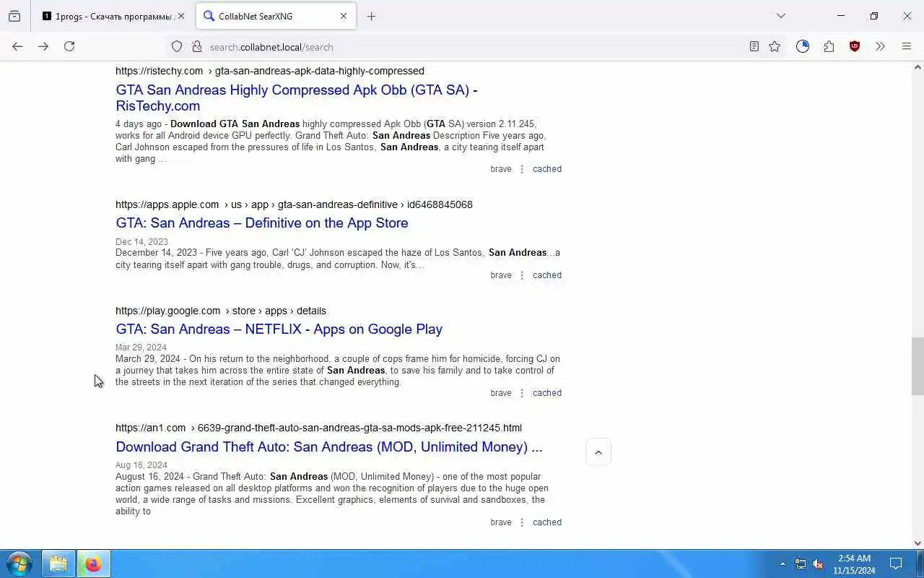Viewport: 924px width, 578px height.
Task: Bookmark this page with star
Action: tap(775, 46)
